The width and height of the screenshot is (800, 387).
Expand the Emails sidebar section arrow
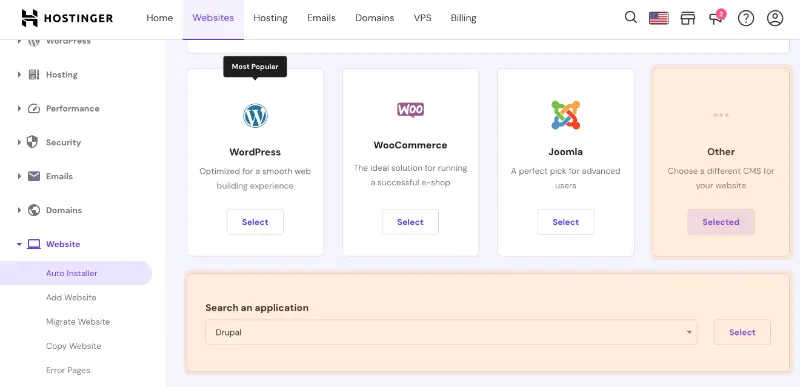click(x=19, y=176)
